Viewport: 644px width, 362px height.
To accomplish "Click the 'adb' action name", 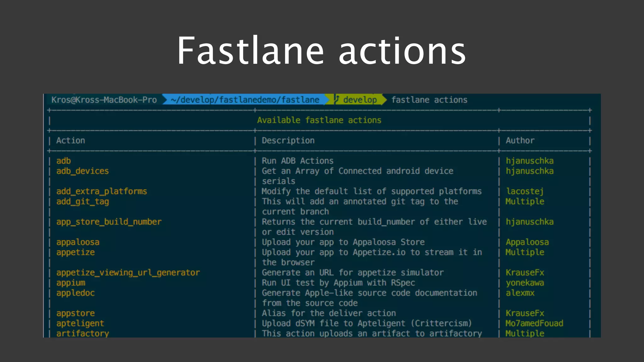I will pyautogui.click(x=64, y=161).
